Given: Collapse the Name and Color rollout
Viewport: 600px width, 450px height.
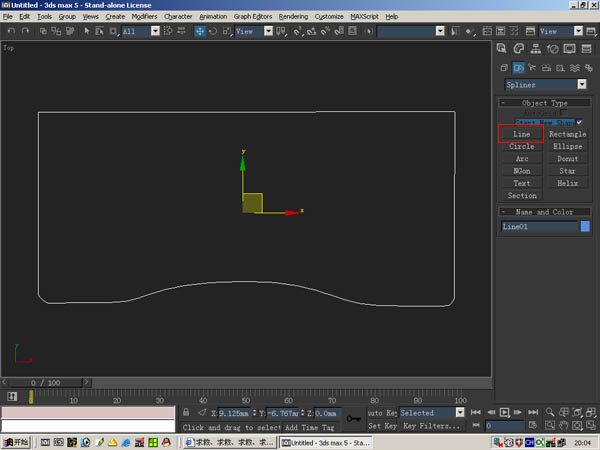Looking at the screenshot, I should pyautogui.click(x=545, y=212).
